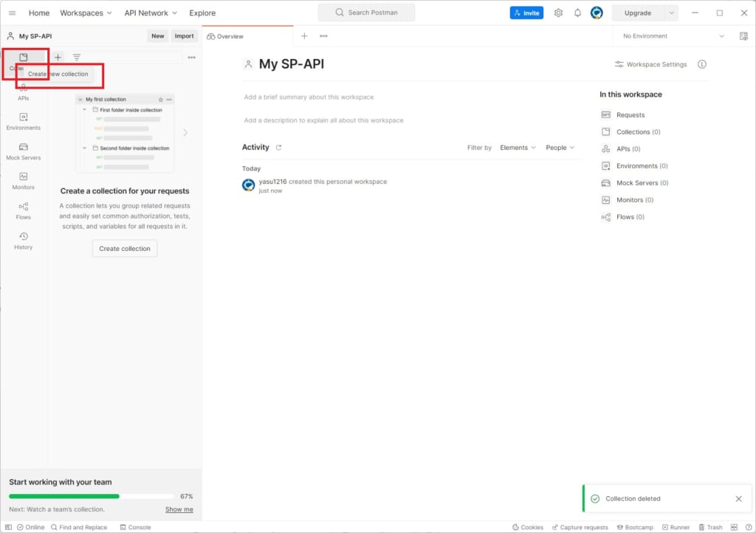Image resolution: width=756 pixels, height=533 pixels.
Task: Click the blue Invite button
Action: (526, 13)
